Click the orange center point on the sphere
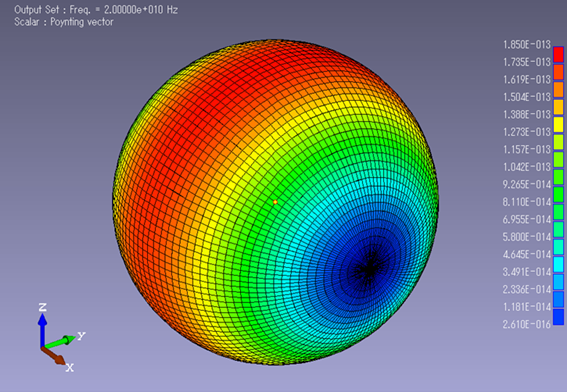 pyautogui.click(x=275, y=202)
